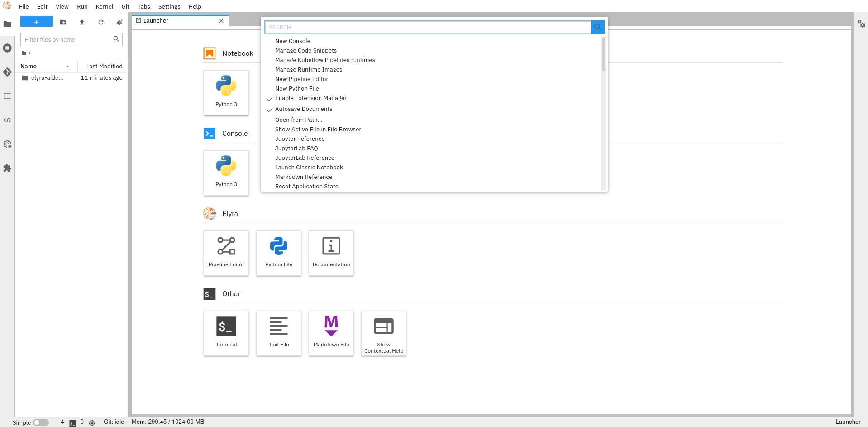868x427 pixels.
Task: Click the memory usage status item
Action: click(x=168, y=422)
